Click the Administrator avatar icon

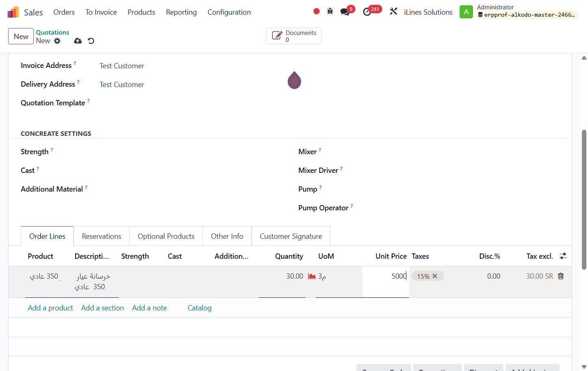click(x=466, y=12)
